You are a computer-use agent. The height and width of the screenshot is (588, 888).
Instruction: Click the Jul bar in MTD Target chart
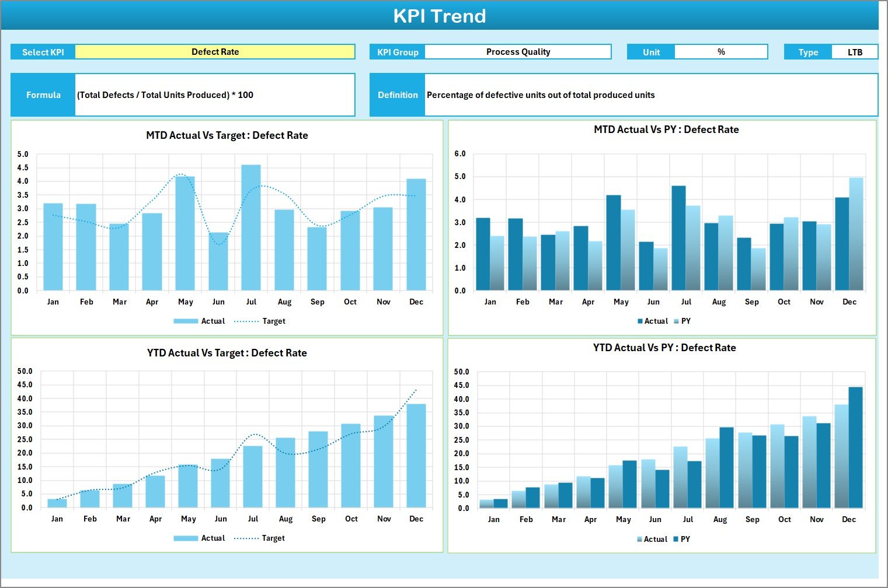pyautogui.click(x=251, y=228)
